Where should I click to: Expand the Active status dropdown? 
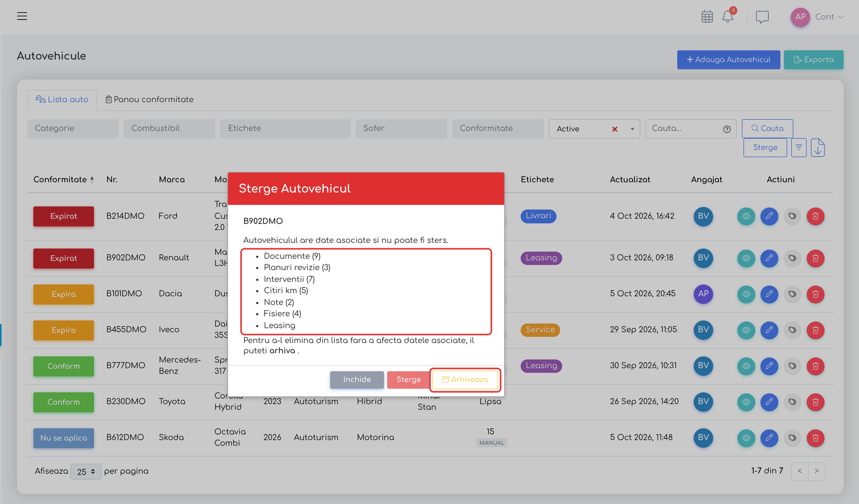click(x=632, y=129)
